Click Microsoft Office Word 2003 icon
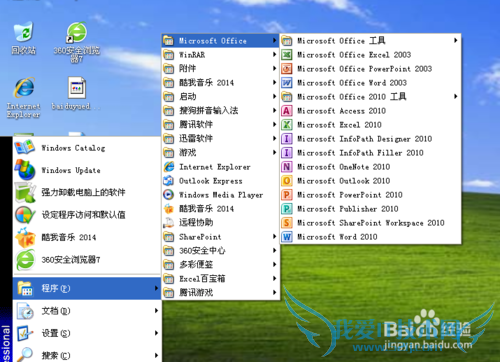 click(287, 83)
